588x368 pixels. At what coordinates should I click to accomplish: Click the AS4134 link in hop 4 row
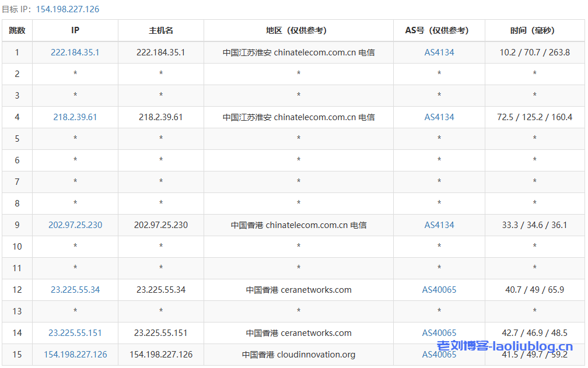point(439,117)
